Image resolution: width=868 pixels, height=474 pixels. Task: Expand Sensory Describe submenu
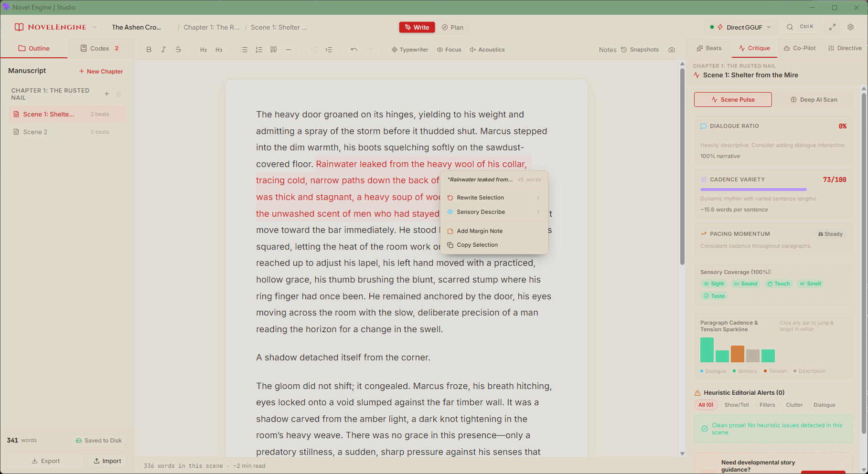494,212
